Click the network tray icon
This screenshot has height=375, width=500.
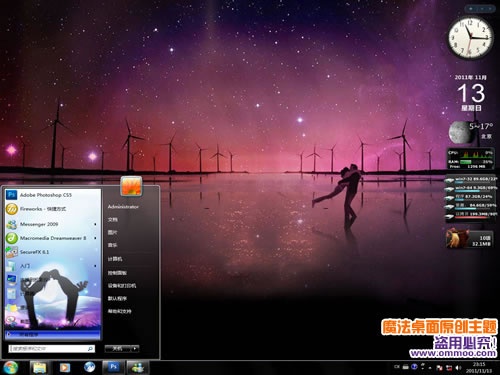coord(449,368)
